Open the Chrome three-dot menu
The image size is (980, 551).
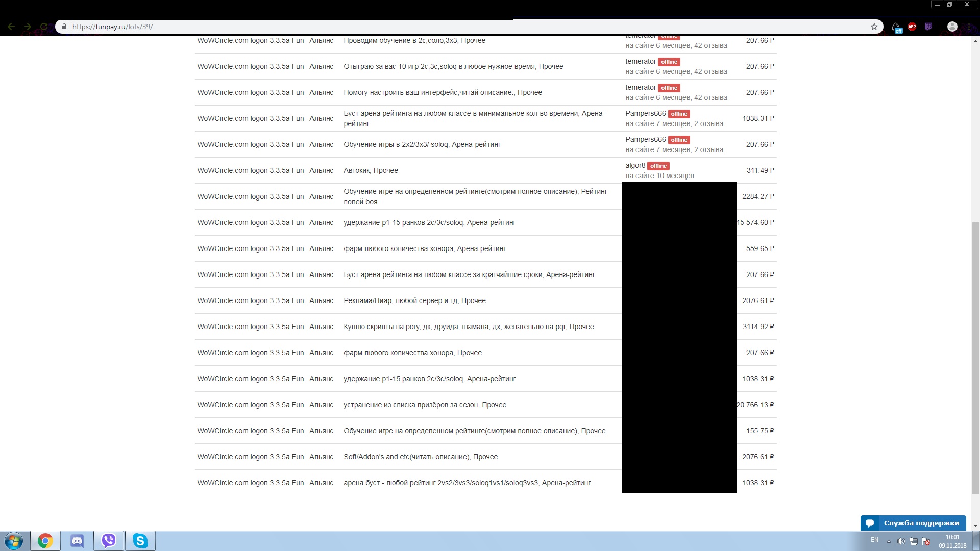(x=969, y=27)
